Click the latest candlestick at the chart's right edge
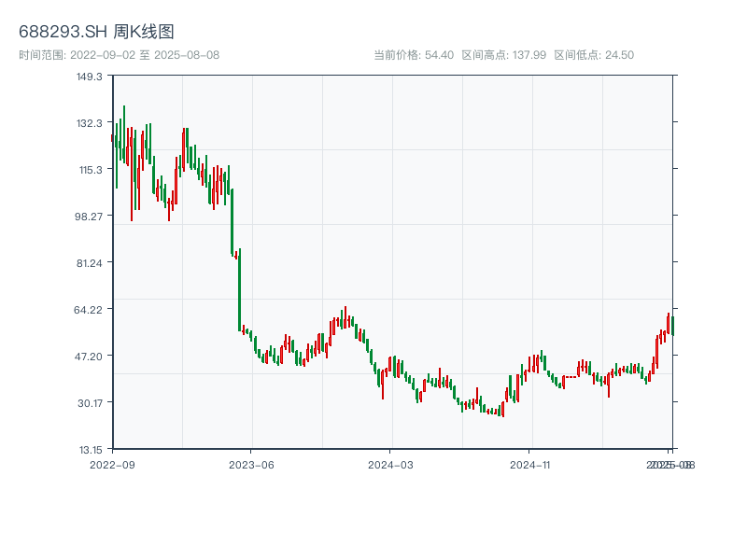This screenshot has height=560, width=747. tap(672, 325)
